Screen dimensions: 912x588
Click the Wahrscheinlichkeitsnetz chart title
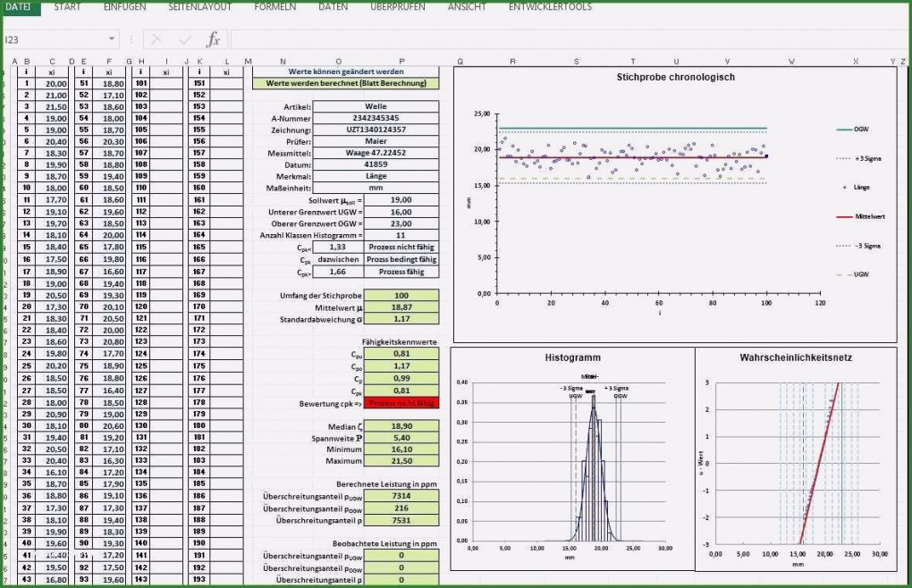795,357
